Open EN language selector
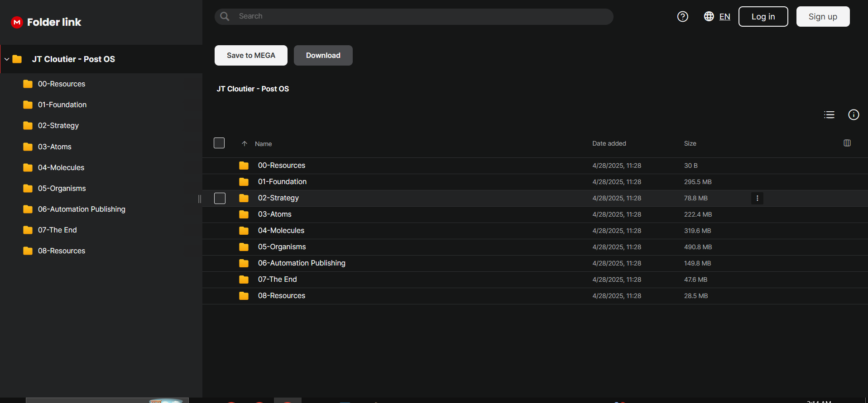 click(724, 17)
